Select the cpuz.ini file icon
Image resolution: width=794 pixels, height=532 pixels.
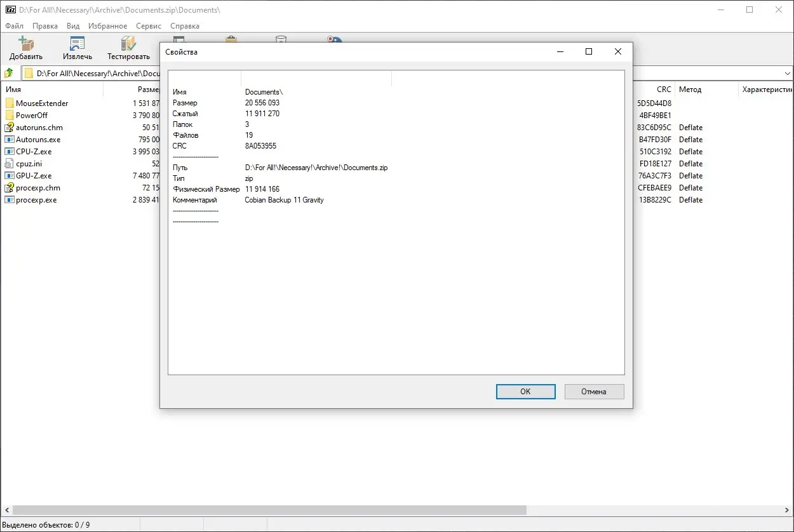[10, 164]
